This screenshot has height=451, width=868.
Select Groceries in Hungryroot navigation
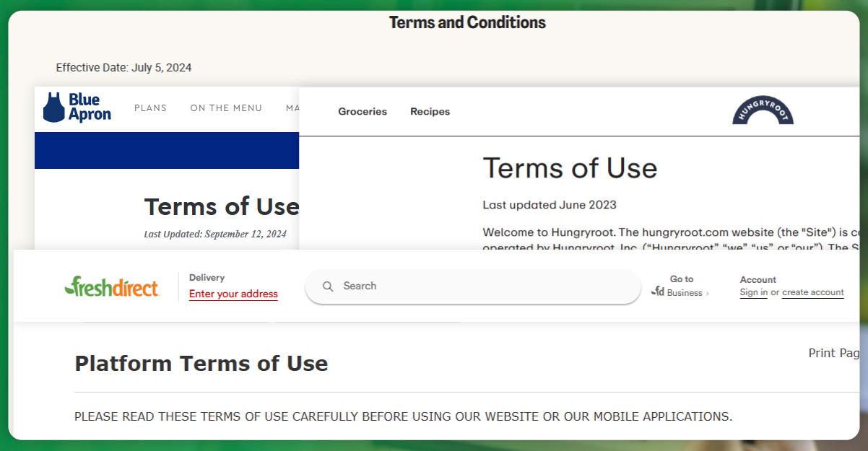(x=363, y=112)
